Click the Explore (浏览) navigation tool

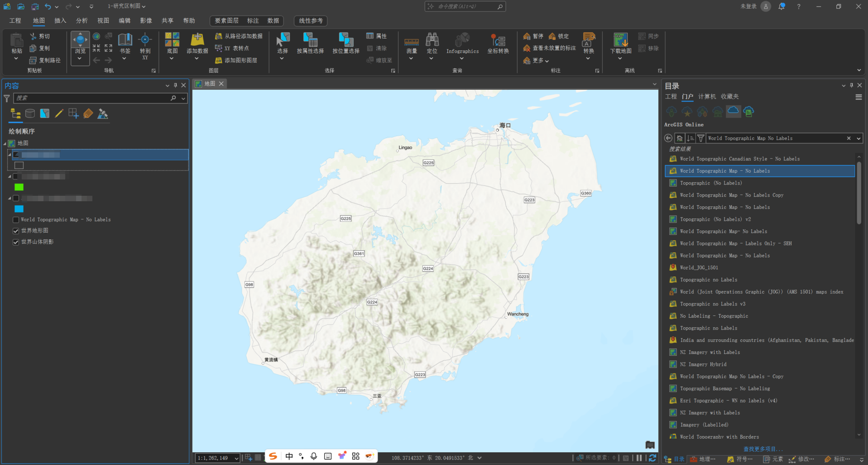tap(80, 41)
